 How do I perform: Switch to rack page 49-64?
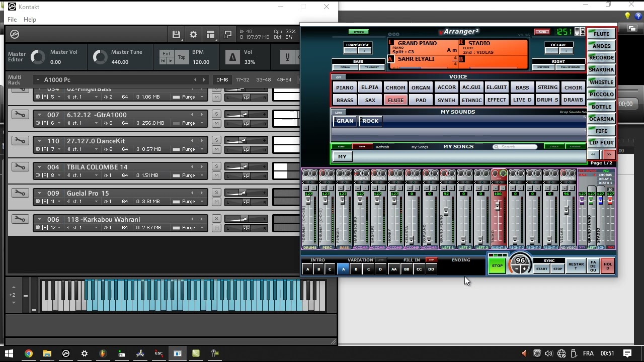coord(284,79)
